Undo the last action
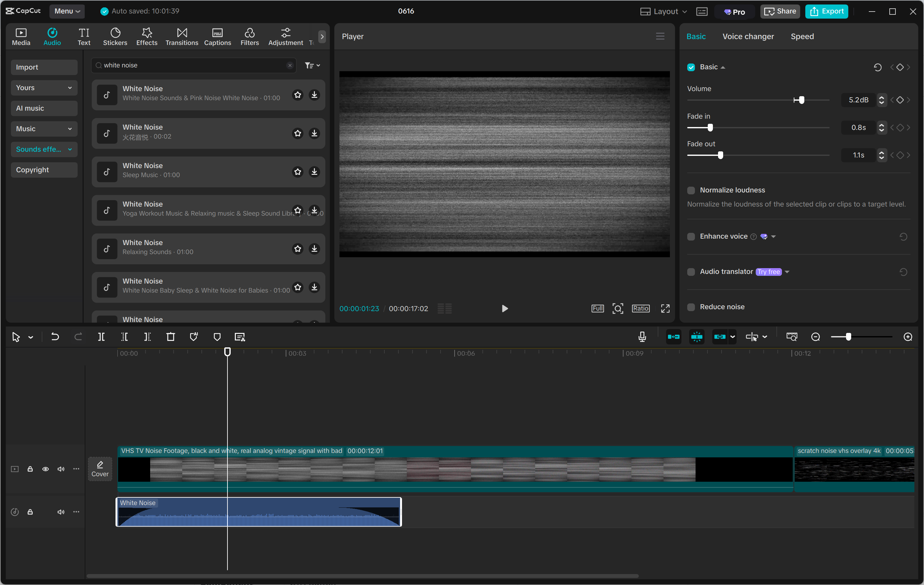This screenshot has height=585, width=924. point(55,336)
